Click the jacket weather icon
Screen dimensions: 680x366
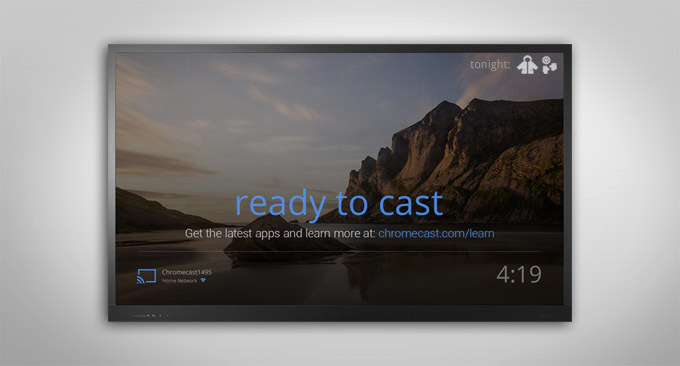527,65
